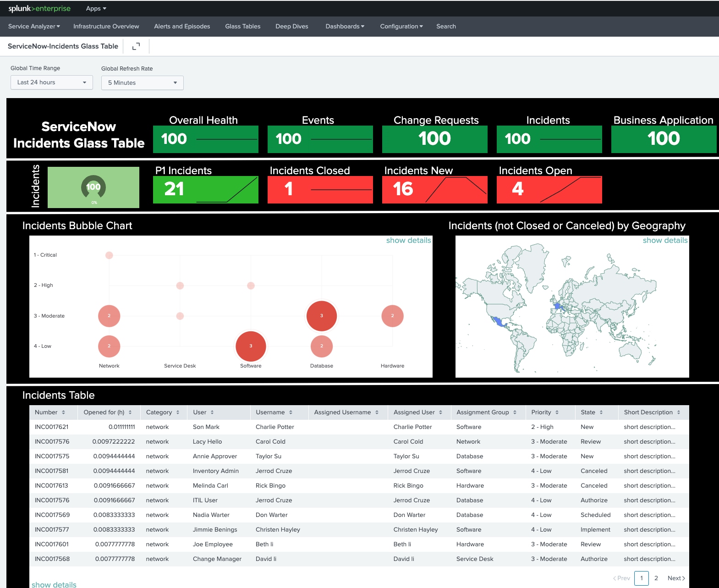This screenshot has width=719, height=588.
Task: Go to table page 2
Action: pyautogui.click(x=656, y=578)
